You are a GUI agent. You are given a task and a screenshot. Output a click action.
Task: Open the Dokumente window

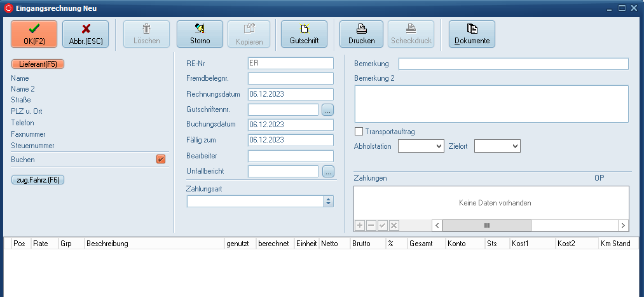[472, 34]
